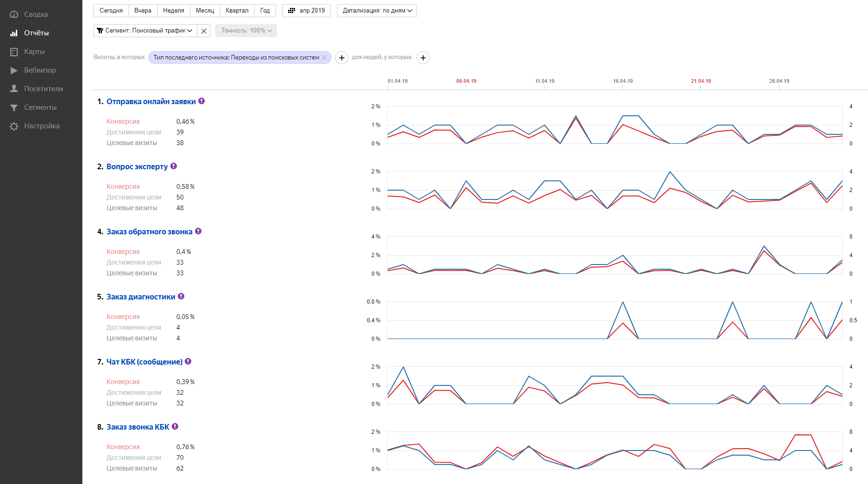Remove the Тип последнего источника filter chip
The height and width of the screenshot is (484, 868).
pyautogui.click(x=324, y=58)
